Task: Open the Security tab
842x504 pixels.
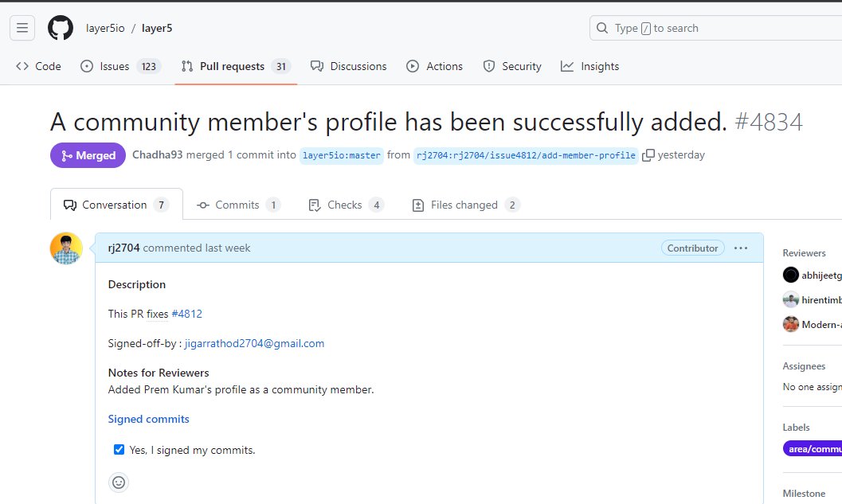Action: click(x=511, y=67)
